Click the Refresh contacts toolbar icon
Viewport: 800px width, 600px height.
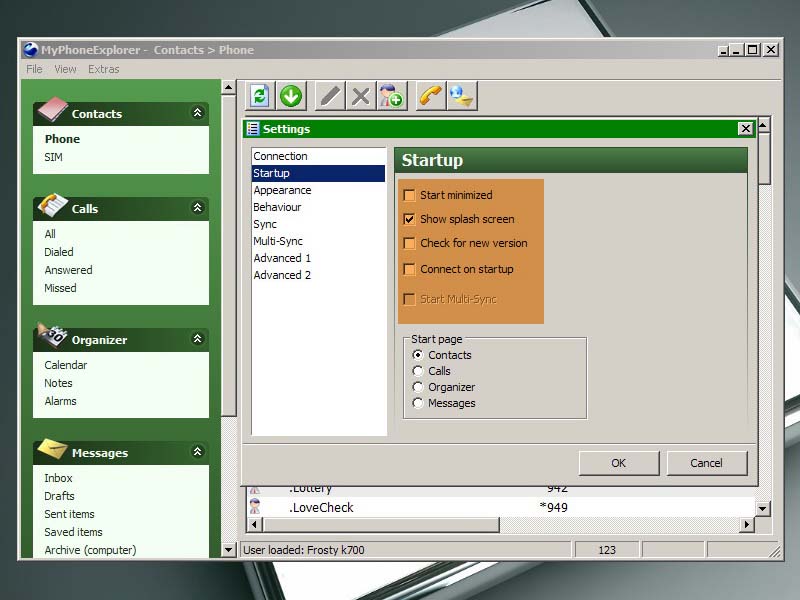(x=260, y=96)
